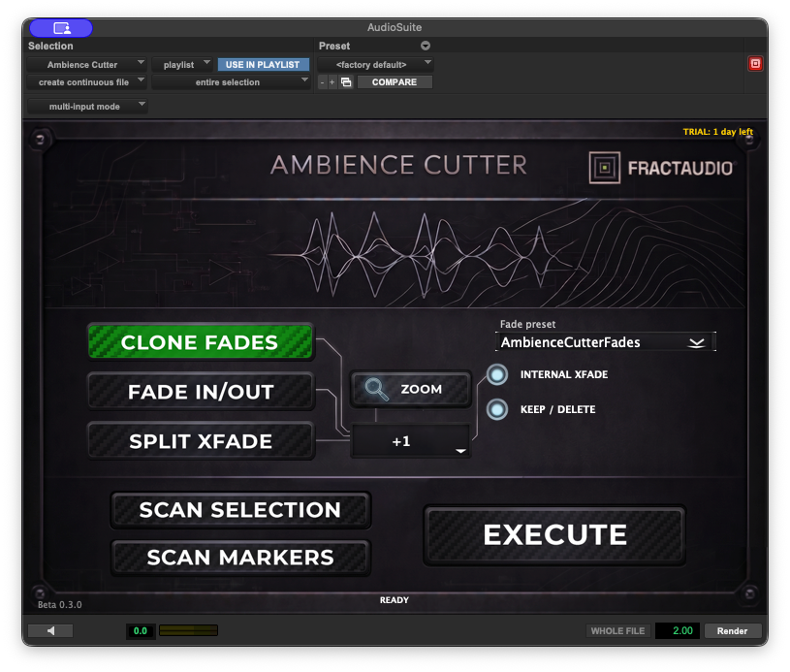Screen dimensions: 790x672
Task: Open the Preset circular menu arrow
Action: [426, 46]
